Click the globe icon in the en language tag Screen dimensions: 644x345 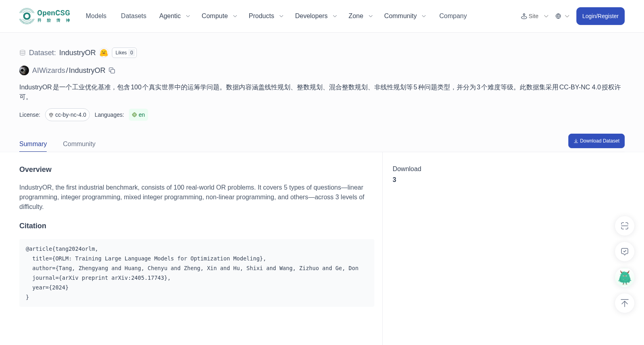tap(134, 115)
